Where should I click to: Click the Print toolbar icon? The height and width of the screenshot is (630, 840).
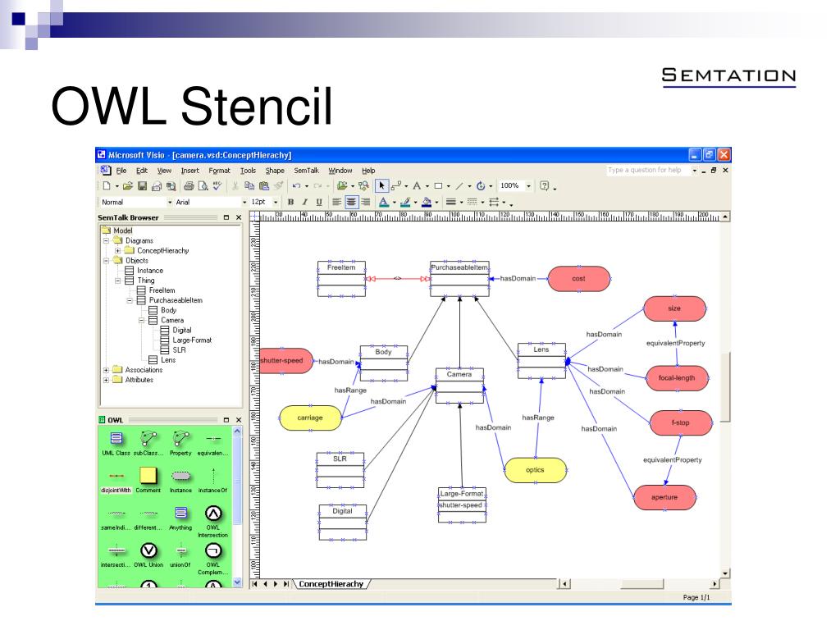pos(189,186)
